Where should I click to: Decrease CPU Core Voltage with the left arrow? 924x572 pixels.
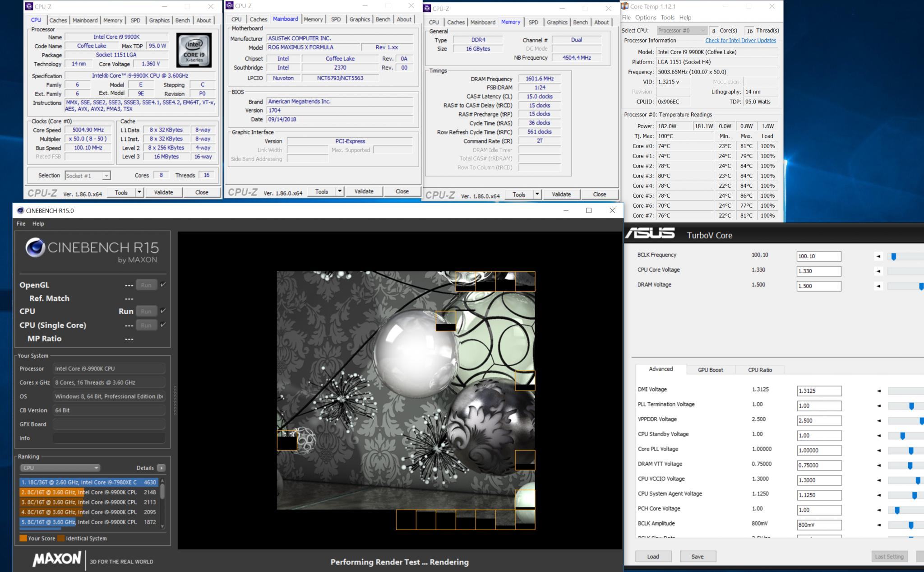coord(878,271)
